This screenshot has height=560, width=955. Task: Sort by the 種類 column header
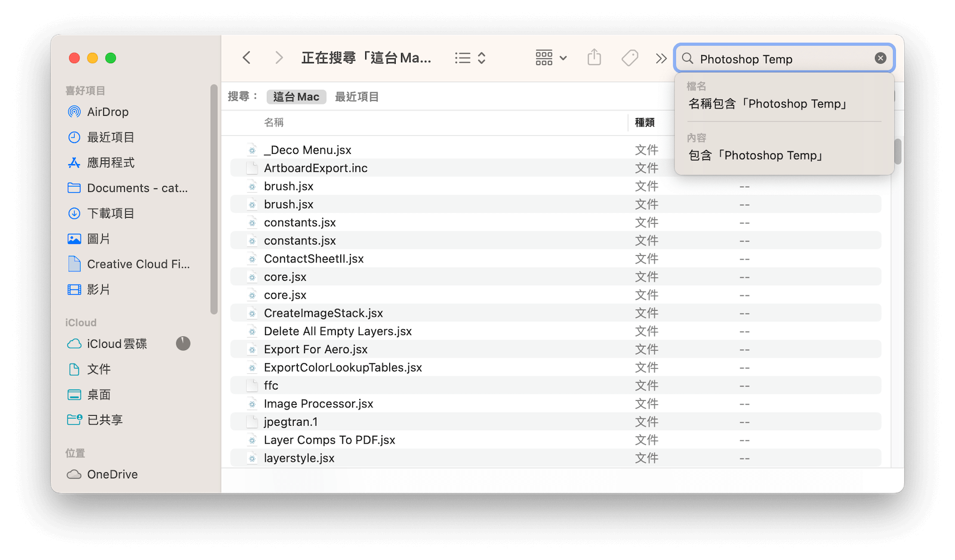(x=645, y=122)
